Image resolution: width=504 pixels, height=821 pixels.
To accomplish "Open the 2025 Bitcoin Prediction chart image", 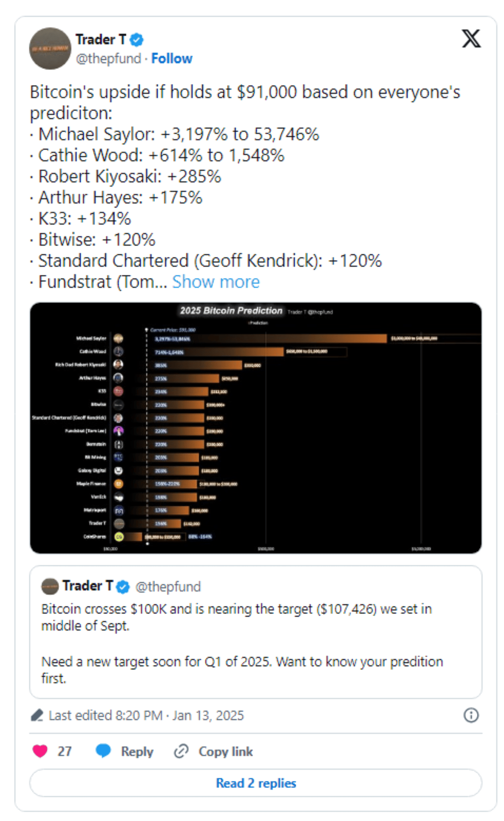I will pyautogui.click(x=256, y=428).
